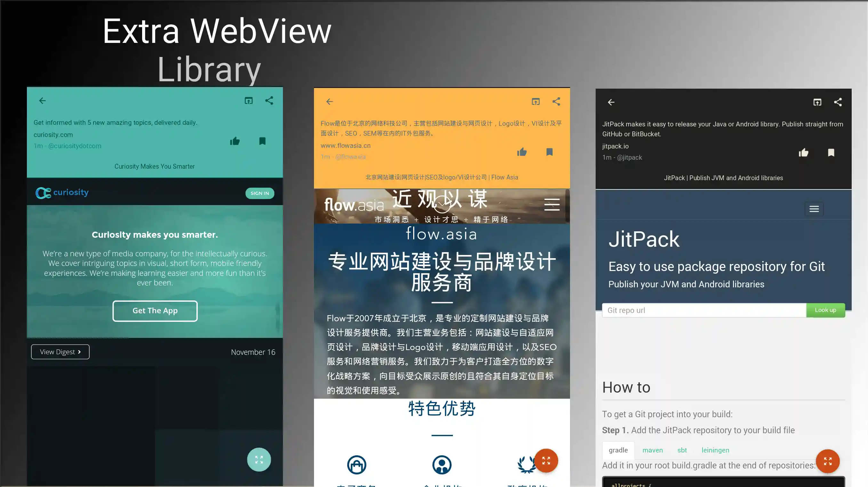Click share icon in the JitPack dark header
This screenshot has height=487, width=868.
[838, 102]
